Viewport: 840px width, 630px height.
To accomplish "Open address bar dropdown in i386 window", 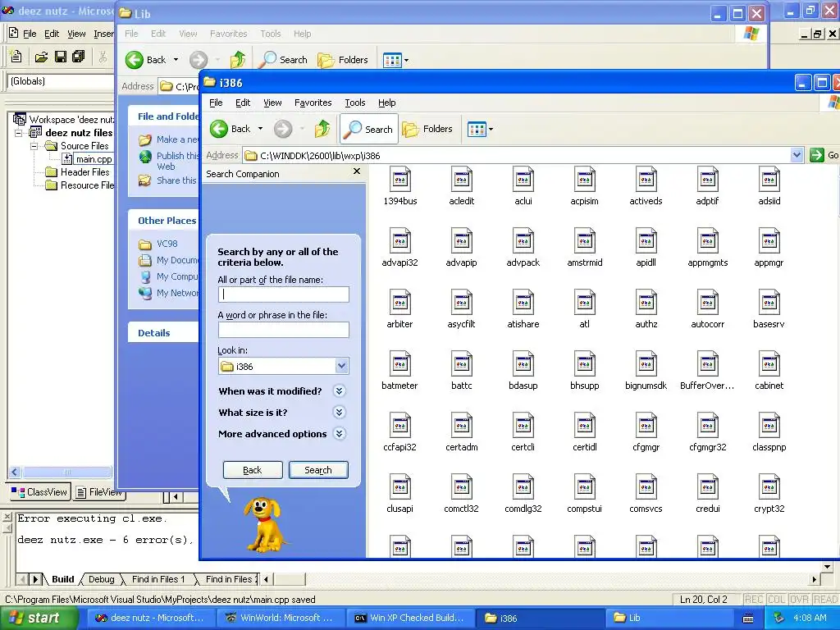I will click(x=797, y=155).
